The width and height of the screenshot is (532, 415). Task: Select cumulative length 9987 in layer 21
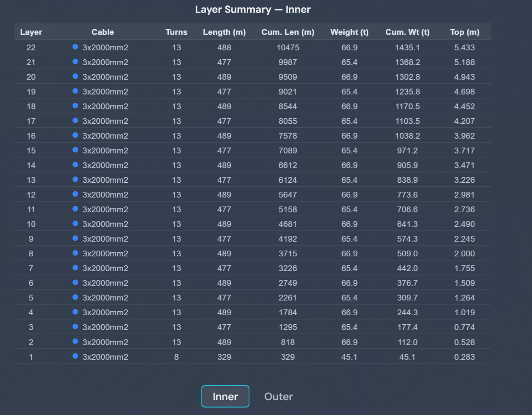(x=288, y=62)
